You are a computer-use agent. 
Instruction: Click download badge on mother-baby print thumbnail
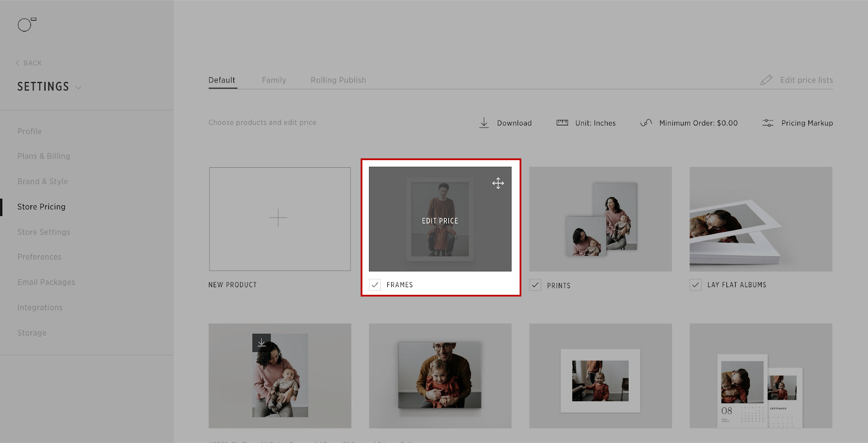pyautogui.click(x=261, y=343)
